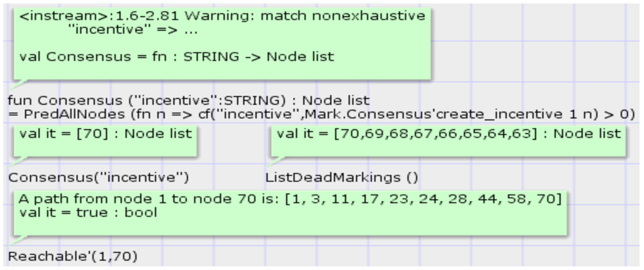Image resolution: width=644 pixels, height=270 pixels.
Task: Click the Consensus("incentive") query text
Action: 99,178
